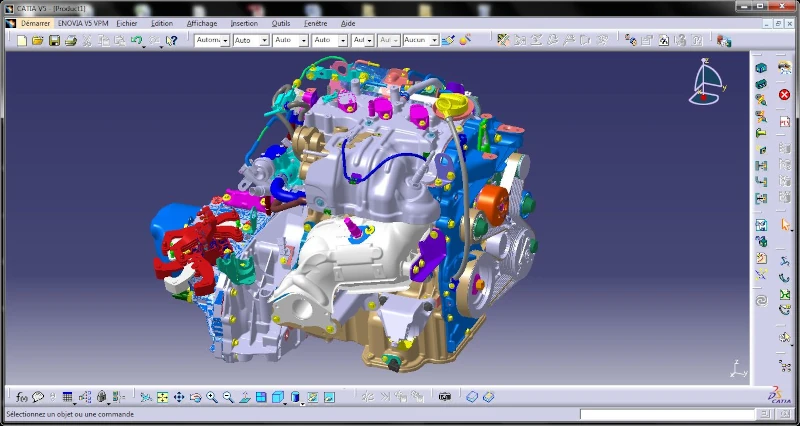Open the Démarrer menu

35,22
